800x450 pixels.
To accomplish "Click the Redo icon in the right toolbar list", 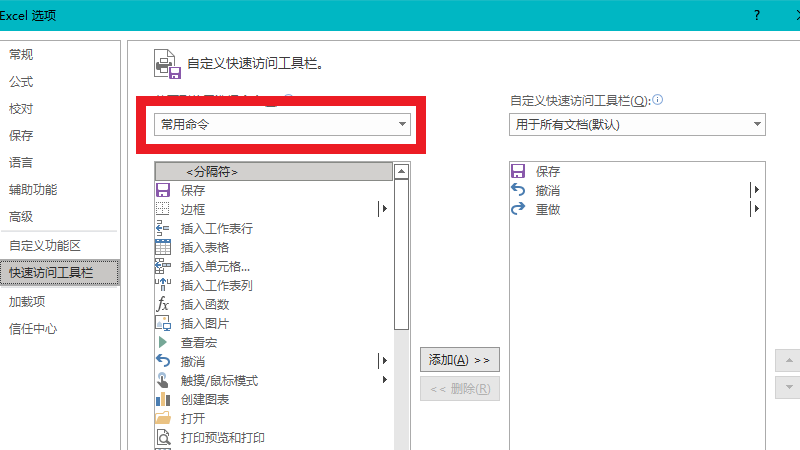I will tap(518, 209).
